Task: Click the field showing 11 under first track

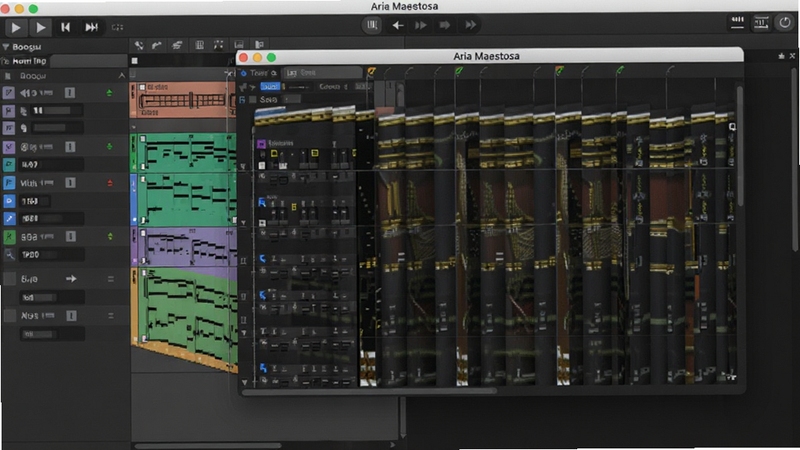Action: coord(57,110)
